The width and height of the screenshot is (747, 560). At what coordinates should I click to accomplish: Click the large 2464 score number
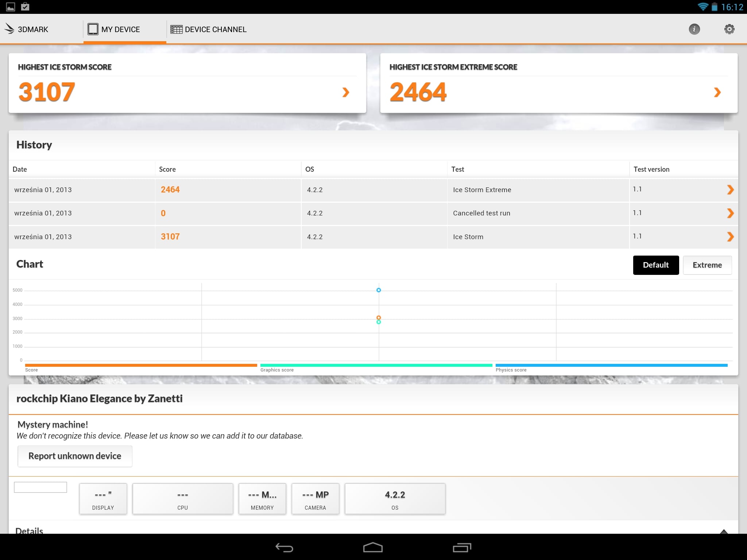tap(418, 92)
